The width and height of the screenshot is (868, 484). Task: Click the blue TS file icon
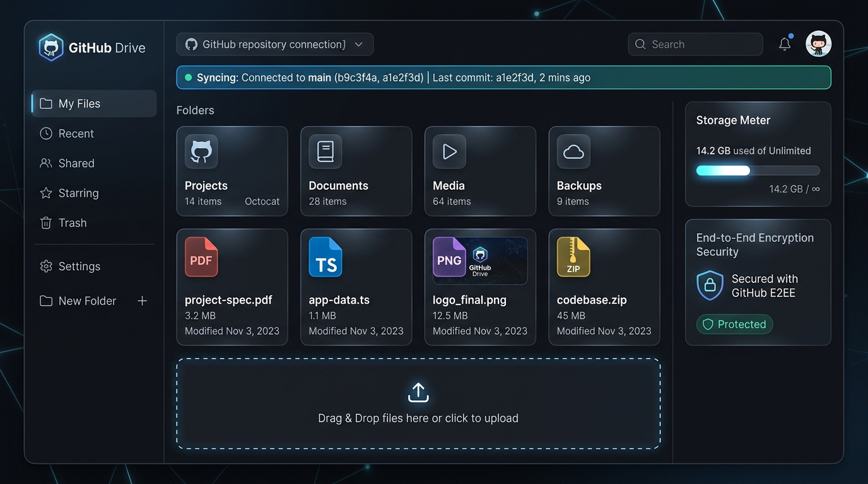click(x=325, y=257)
